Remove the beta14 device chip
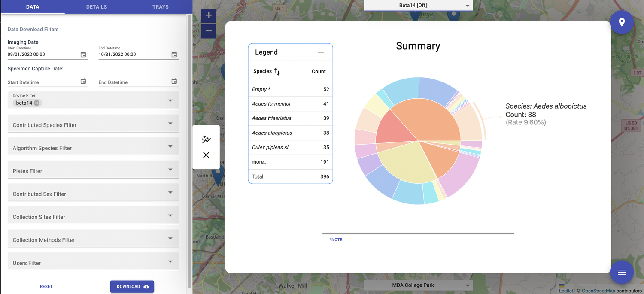This screenshot has width=644, height=294. point(37,103)
